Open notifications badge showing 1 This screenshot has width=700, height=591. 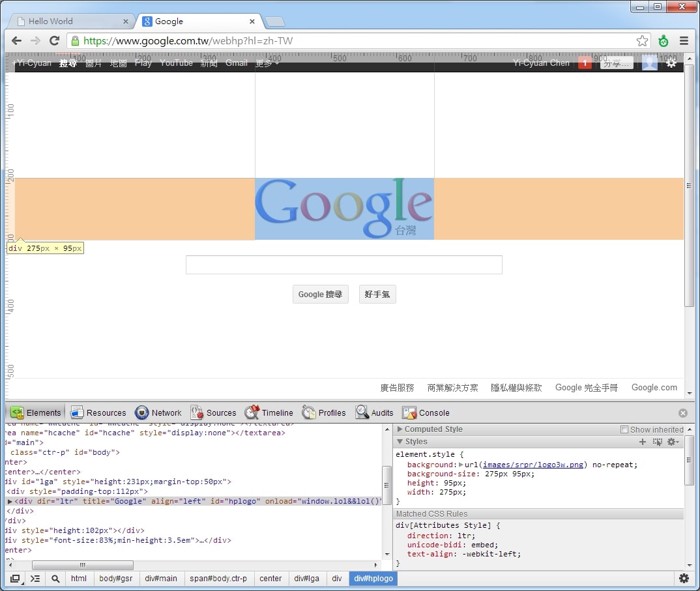point(585,63)
